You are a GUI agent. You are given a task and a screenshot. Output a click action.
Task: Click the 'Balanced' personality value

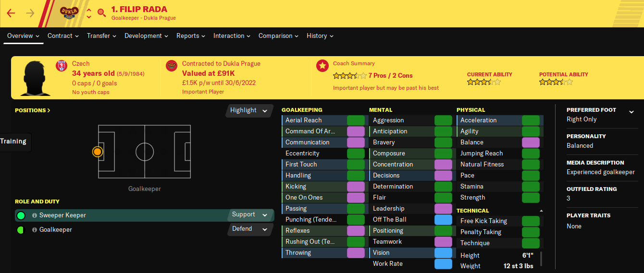[x=580, y=146]
